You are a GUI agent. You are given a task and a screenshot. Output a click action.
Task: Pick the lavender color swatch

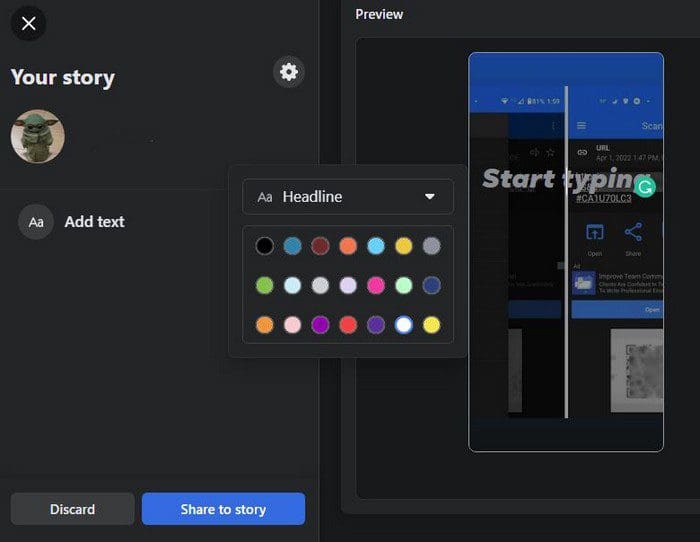coord(348,285)
